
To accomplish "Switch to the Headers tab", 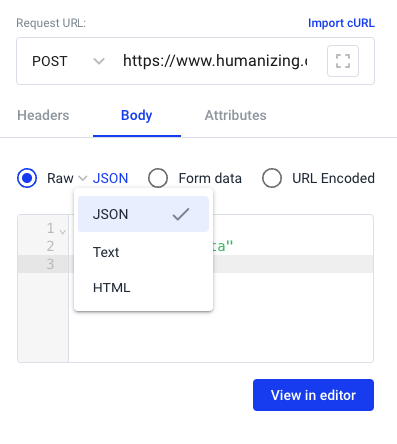I will (x=43, y=115).
